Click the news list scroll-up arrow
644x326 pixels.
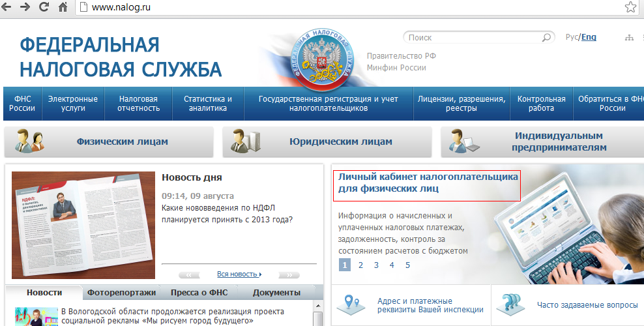pos(318,306)
